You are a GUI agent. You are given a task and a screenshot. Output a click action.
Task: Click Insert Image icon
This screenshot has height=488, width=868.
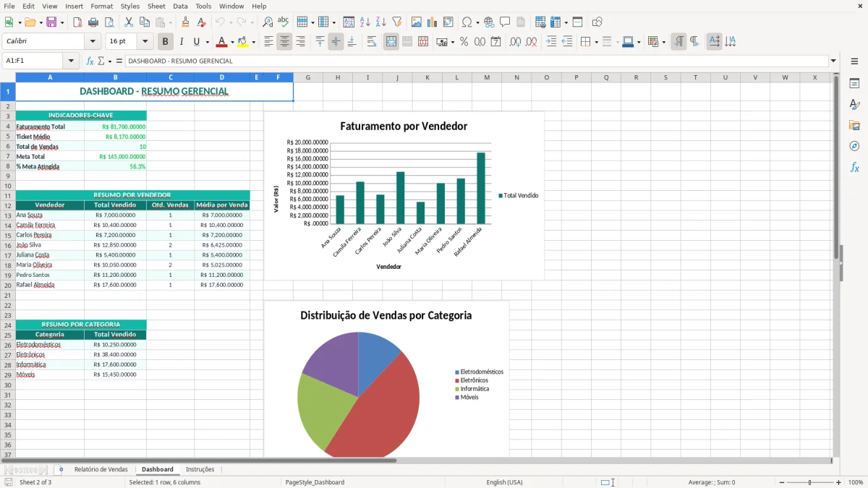click(417, 22)
